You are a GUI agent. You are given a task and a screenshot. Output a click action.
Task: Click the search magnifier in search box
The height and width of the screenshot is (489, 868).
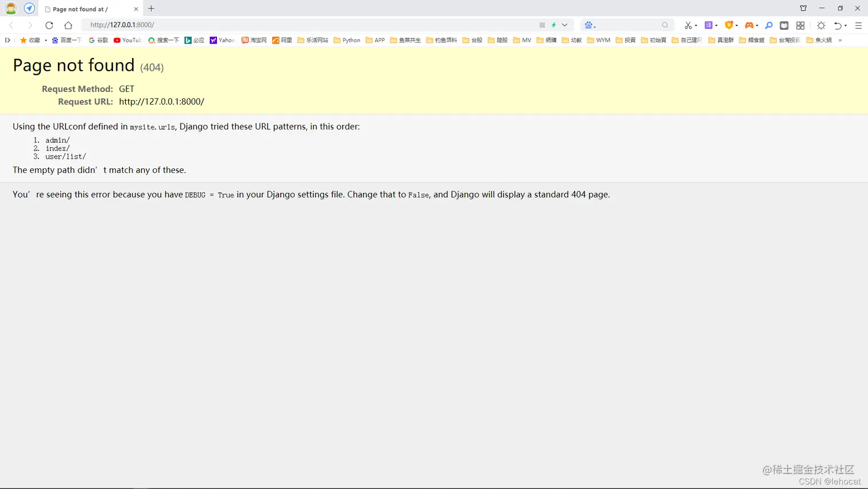[x=665, y=25]
